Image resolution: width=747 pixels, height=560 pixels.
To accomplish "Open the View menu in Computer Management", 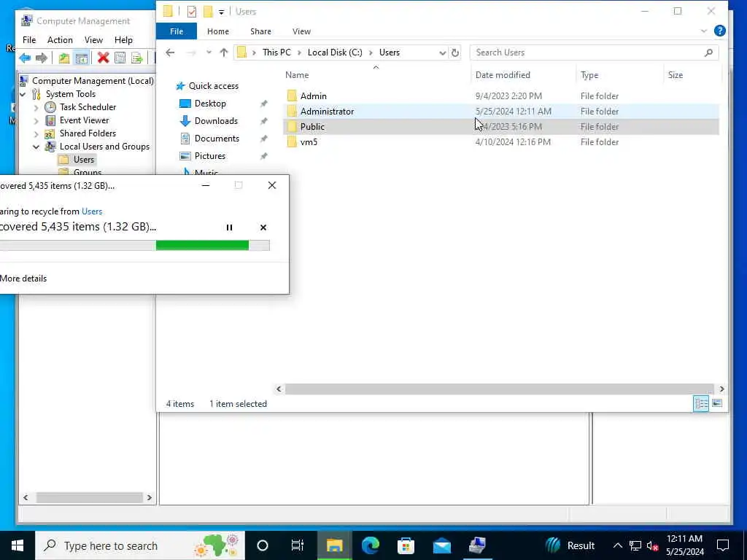I will 93,40.
